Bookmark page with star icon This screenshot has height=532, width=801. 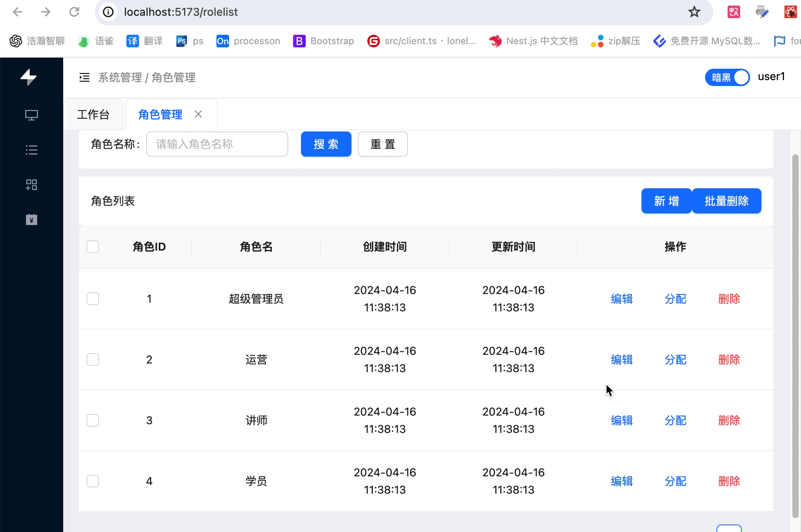point(694,12)
